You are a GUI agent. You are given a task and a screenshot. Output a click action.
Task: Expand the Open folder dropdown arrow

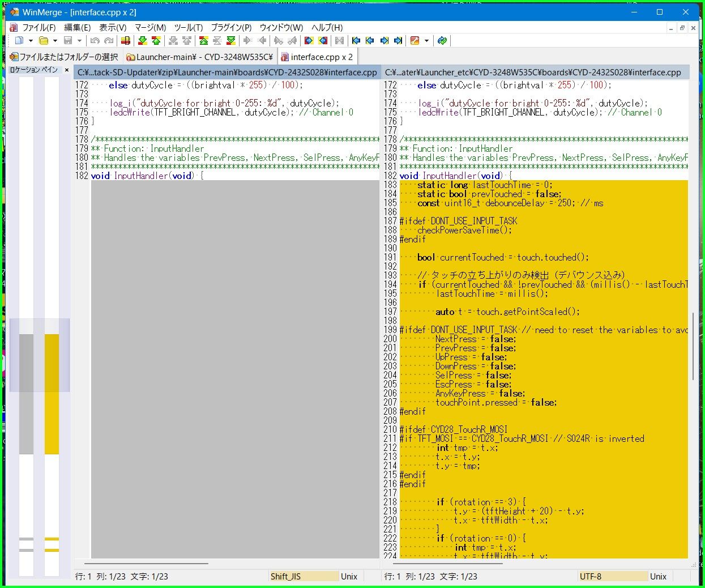(x=55, y=41)
